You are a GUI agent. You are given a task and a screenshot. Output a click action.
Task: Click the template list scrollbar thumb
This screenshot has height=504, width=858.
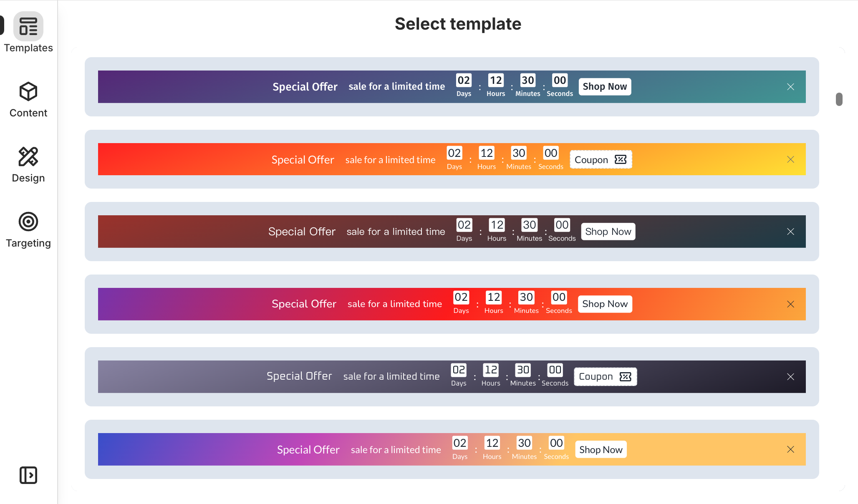click(x=839, y=99)
